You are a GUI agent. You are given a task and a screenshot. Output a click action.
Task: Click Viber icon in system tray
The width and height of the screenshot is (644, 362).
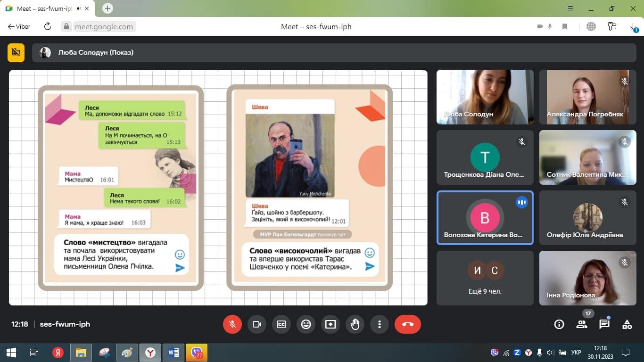495,352
